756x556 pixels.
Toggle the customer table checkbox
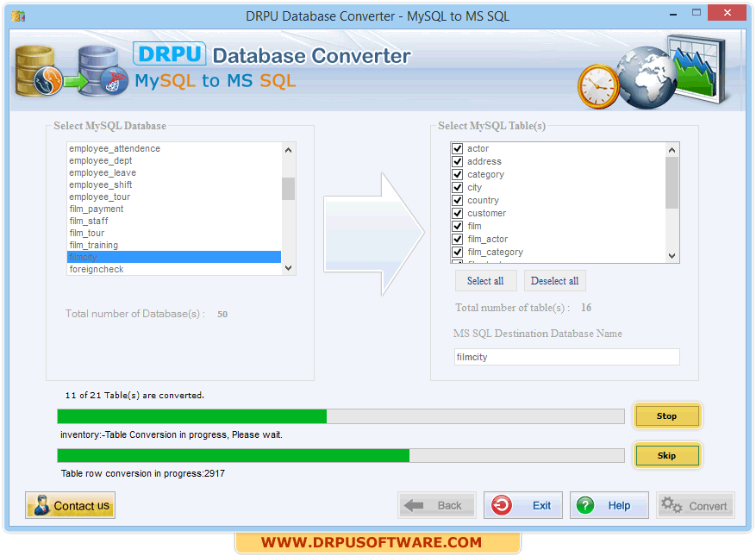[x=457, y=213]
